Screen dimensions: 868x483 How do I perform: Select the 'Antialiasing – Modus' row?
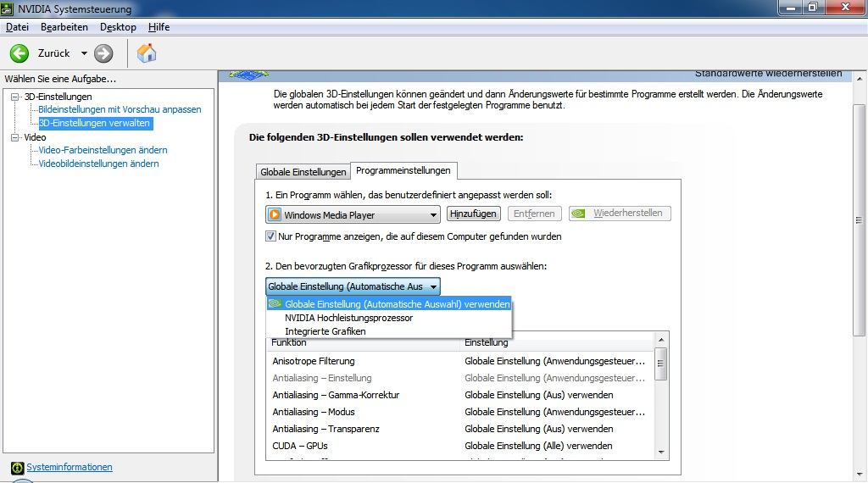tap(460, 412)
